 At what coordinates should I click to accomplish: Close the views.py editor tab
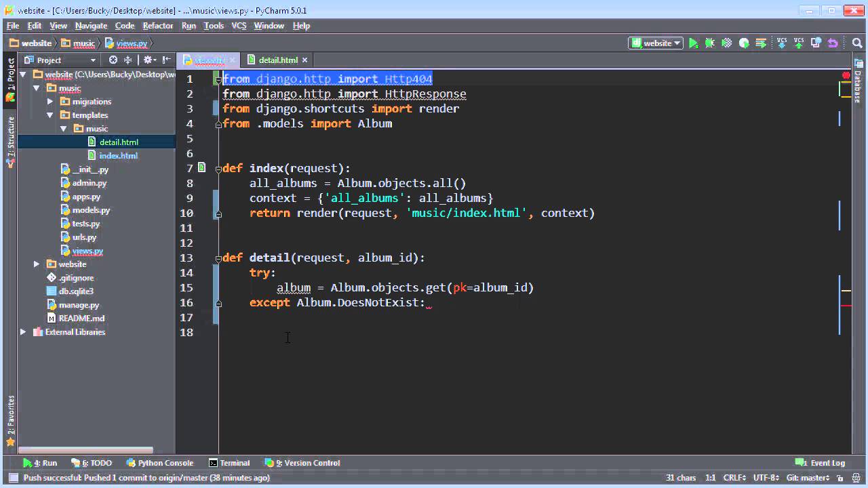(x=233, y=60)
